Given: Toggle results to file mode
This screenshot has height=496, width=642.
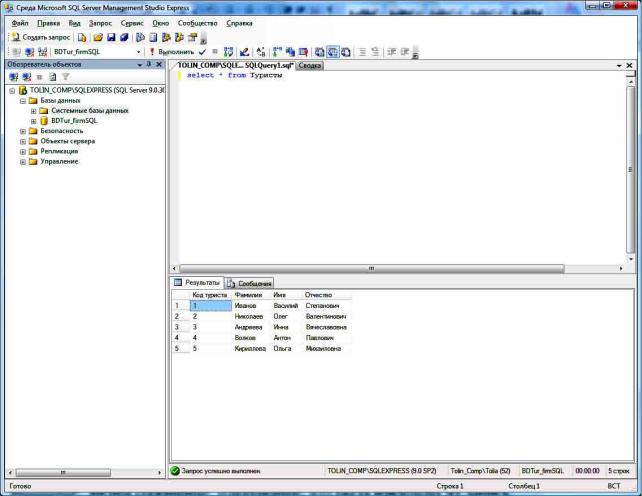Looking at the screenshot, I should pos(346,52).
